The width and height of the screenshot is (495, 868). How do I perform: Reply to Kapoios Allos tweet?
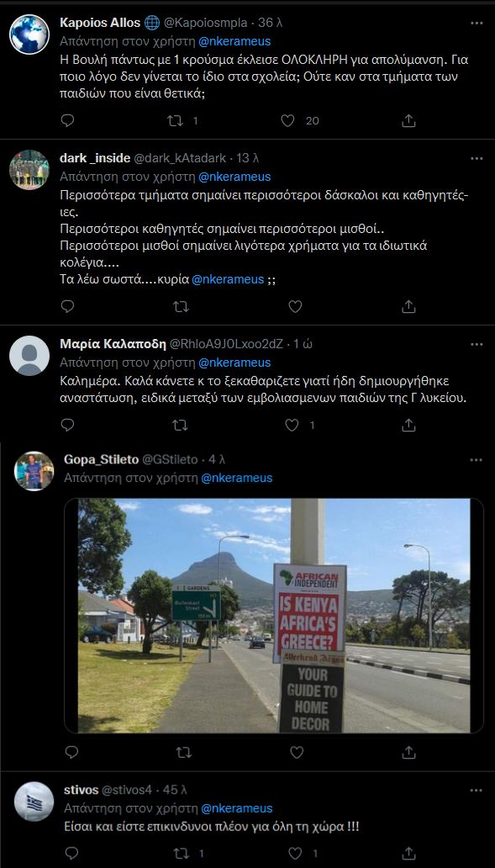67,120
